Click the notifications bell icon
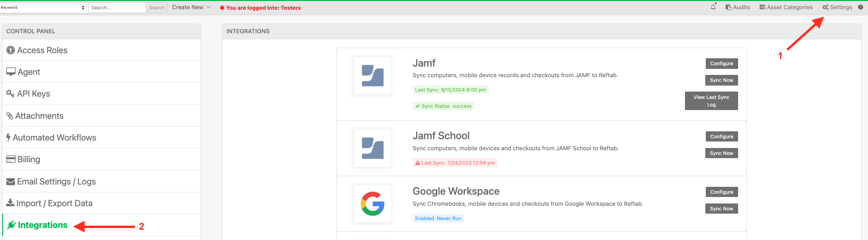Viewport: 868px width, 240px height. pyautogui.click(x=713, y=7)
